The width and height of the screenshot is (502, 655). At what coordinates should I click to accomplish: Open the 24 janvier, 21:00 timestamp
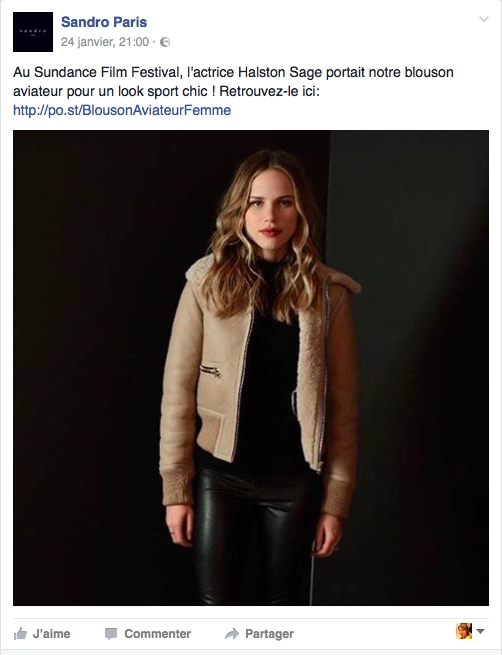pyautogui.click(x=105, y=42)
